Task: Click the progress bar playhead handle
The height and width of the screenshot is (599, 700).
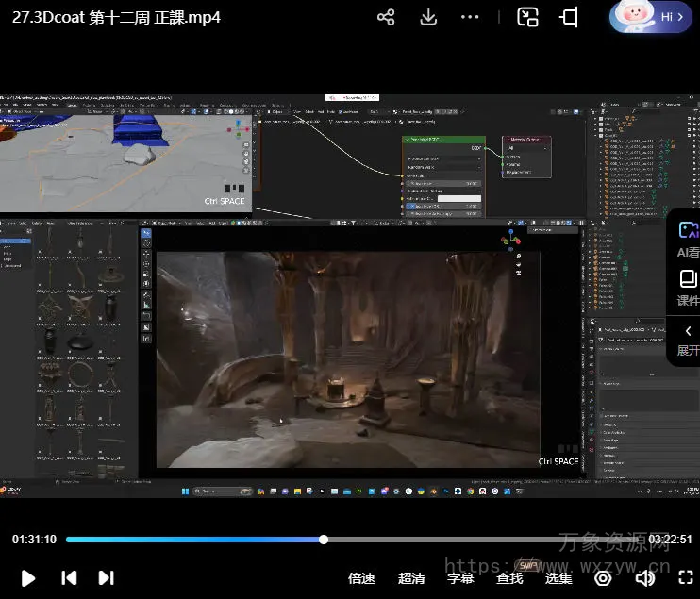Action: pos(324,540)
